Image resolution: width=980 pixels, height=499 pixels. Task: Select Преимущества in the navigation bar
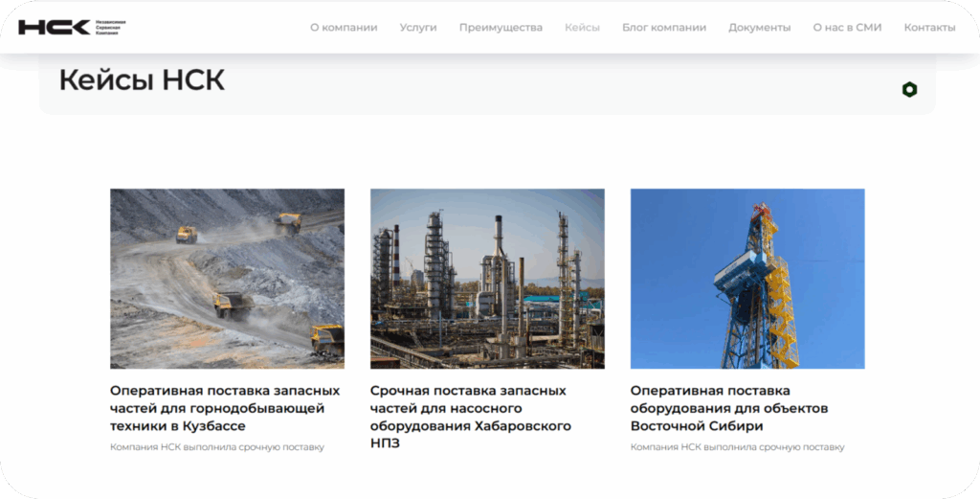point(501,28)
